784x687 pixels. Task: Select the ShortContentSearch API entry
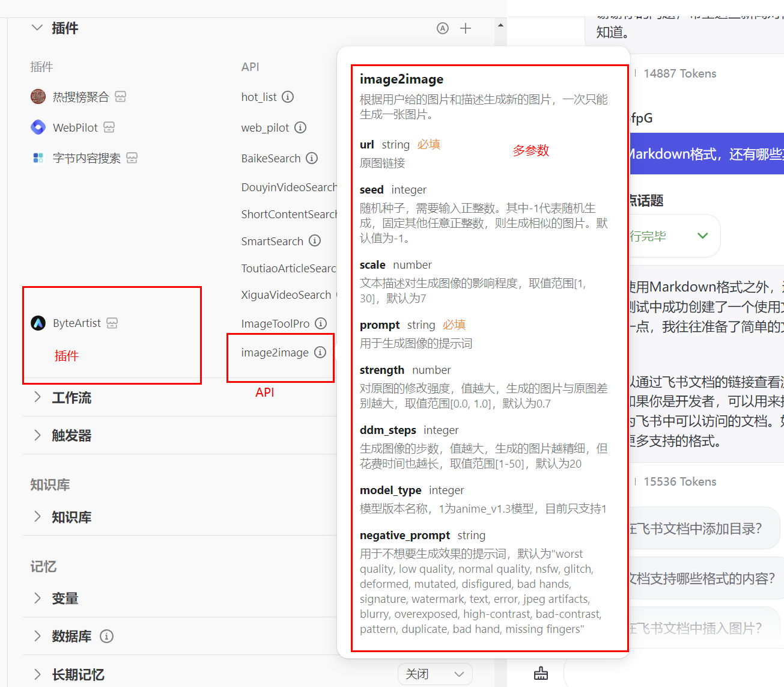[289, 214]
